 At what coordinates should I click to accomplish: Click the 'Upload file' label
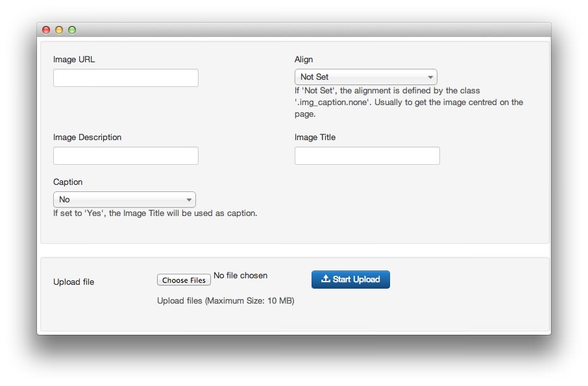[73, 282]
